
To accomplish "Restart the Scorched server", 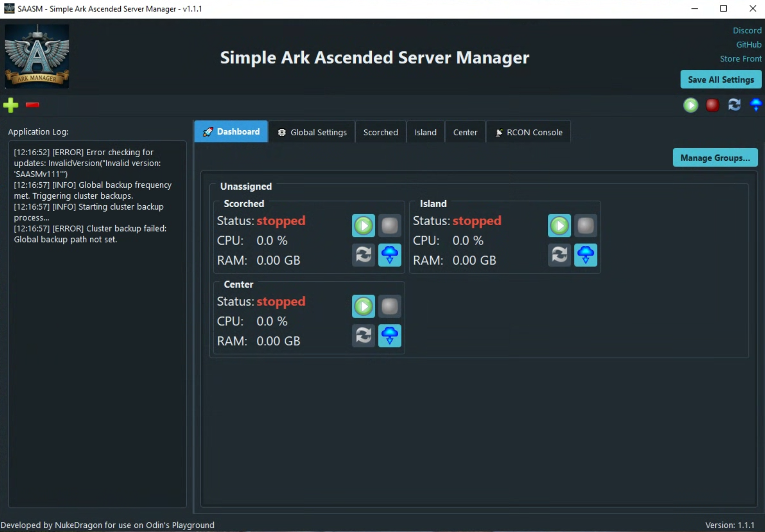I will pyautogui.click(x=363, y=255).
